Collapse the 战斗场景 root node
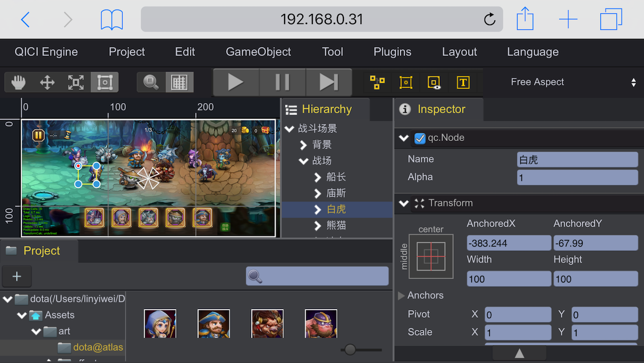Screen dimensions: 644x363 pyautogui.click(x=289, y=129)
